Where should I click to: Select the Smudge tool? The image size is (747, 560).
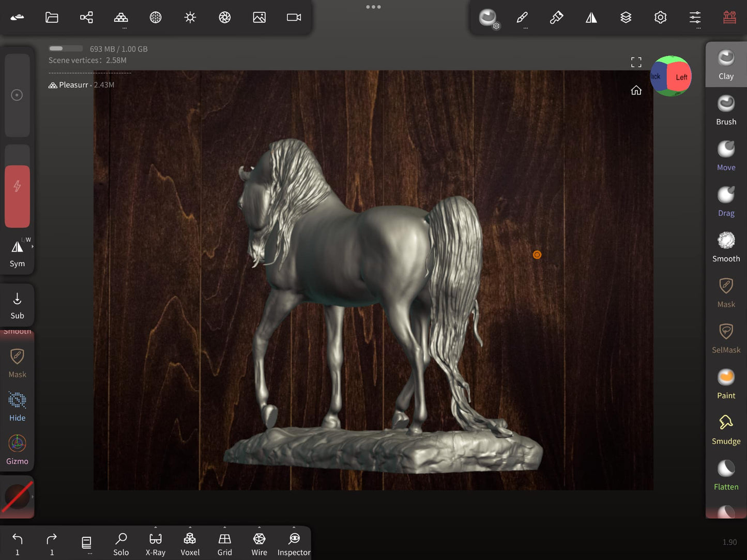click(x=726, y=429)
